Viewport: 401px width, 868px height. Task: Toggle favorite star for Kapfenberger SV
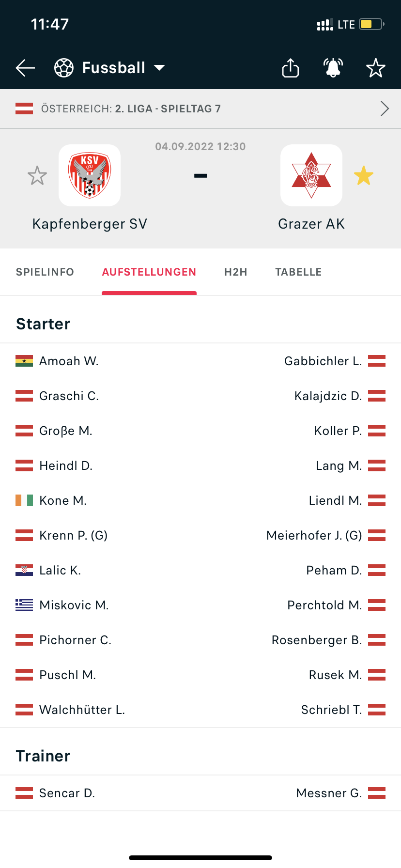(37, 175)
